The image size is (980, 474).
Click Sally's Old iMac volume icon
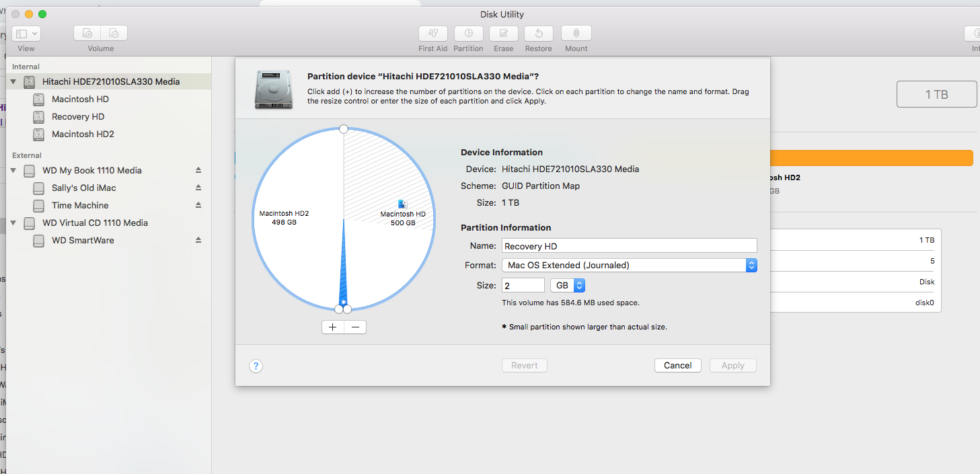pos(39,188)
